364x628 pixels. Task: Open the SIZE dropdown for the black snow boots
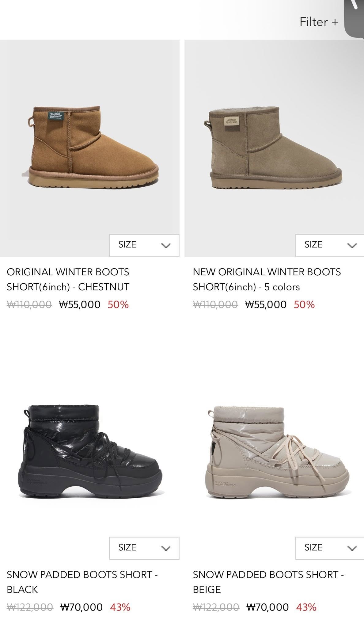(x=144, y=548)
